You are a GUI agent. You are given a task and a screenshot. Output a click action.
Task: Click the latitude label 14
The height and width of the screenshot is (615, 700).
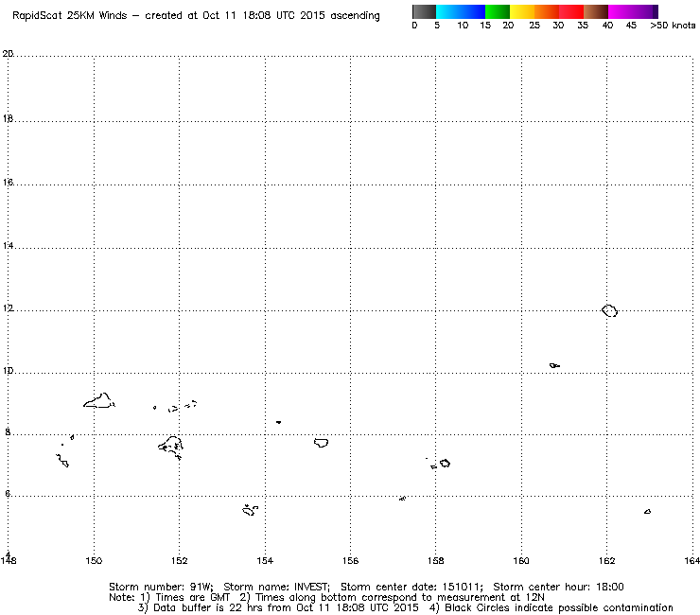point(8,246)
